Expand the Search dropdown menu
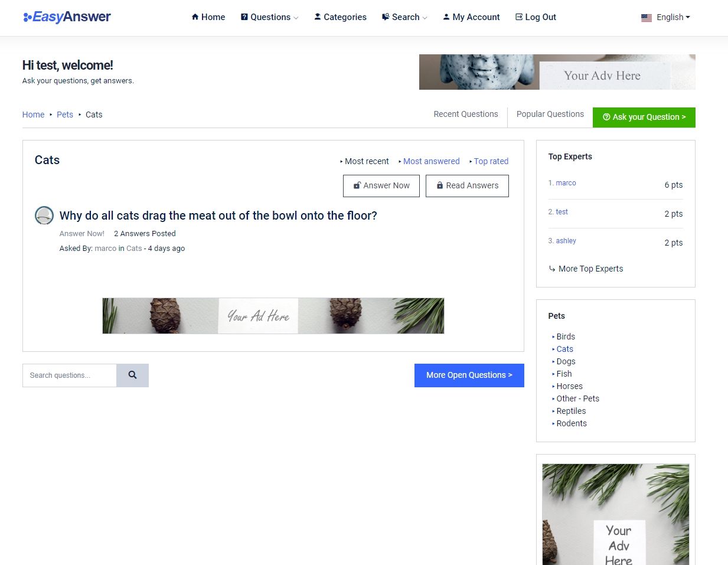The image size is (728, 565). tap(404, 17)
